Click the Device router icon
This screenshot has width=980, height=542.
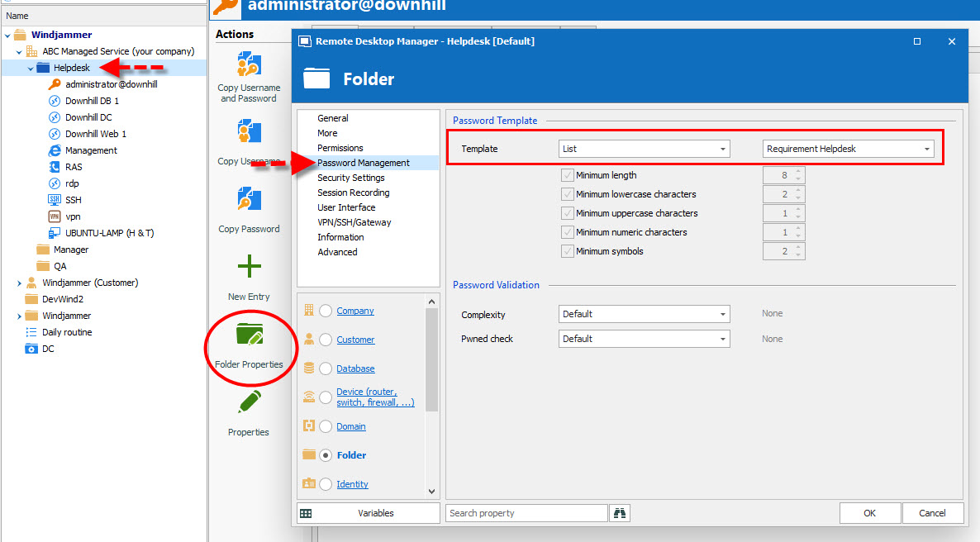(x=309, y=397)
